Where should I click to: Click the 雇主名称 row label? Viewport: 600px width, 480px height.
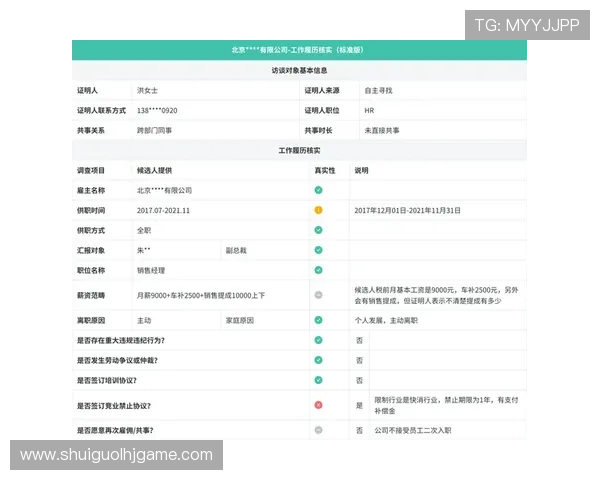pyautogui.click(x=91, y=190)
